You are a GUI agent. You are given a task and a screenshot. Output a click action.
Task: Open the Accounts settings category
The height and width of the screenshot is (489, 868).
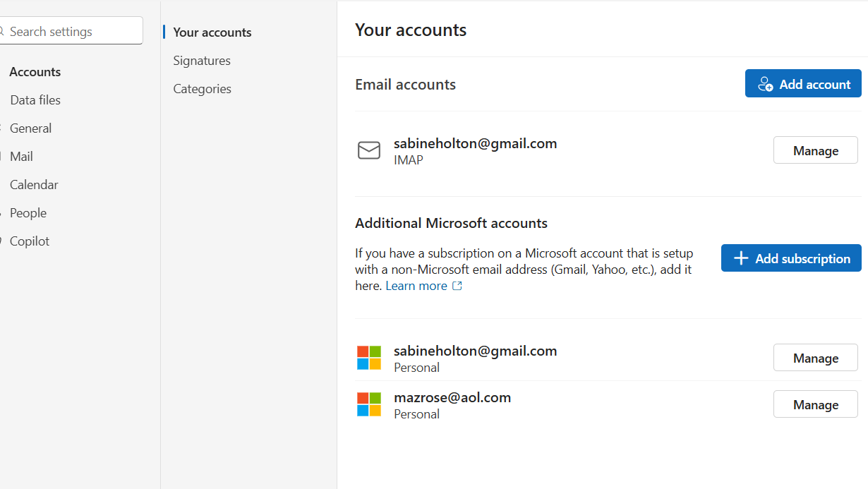click(x=35, y=72)
